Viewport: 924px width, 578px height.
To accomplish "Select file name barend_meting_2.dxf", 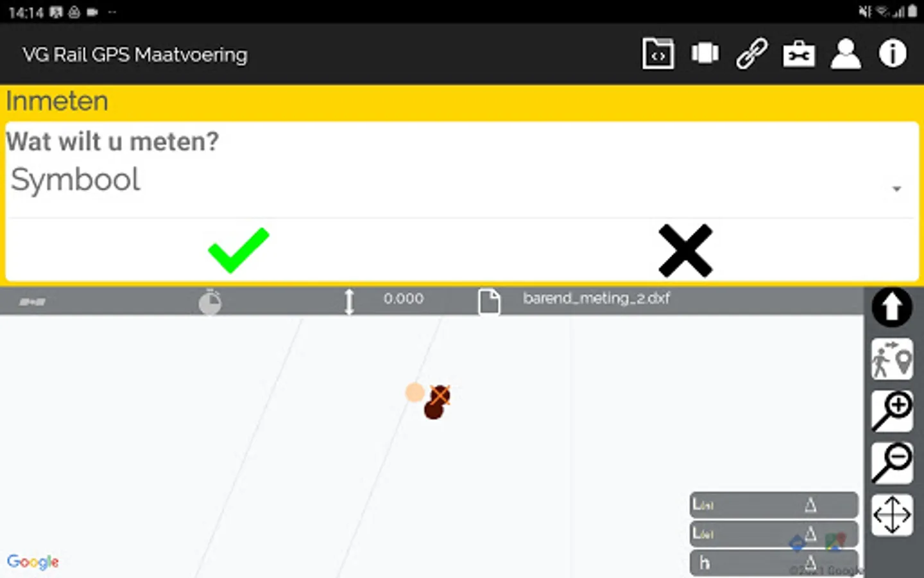I will click(x=596, y=299).
